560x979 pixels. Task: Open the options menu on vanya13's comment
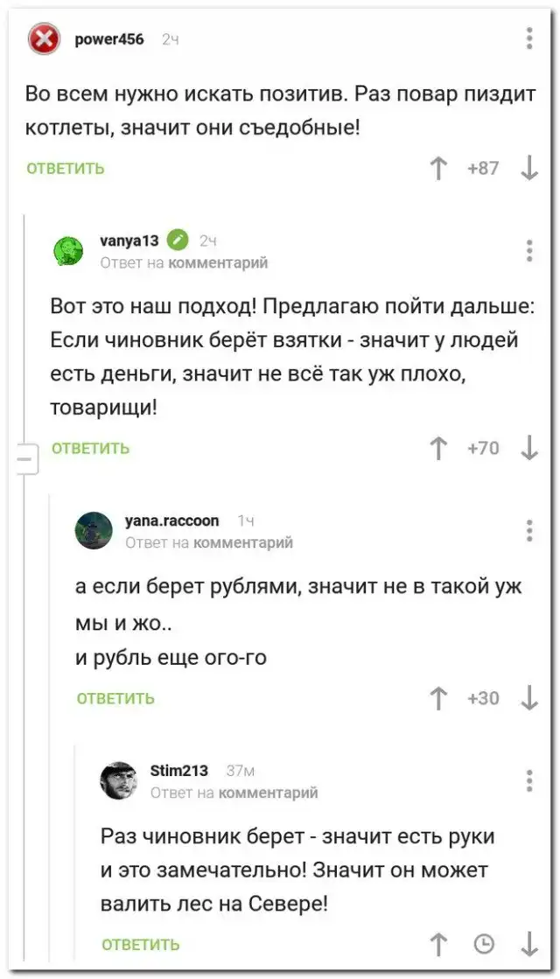[529, 250]
